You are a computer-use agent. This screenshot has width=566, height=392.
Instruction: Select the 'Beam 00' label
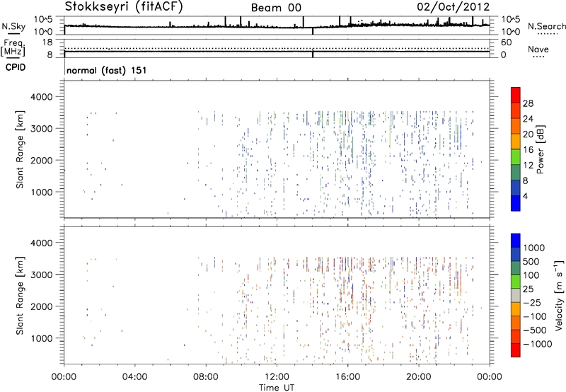coord(276,8)
